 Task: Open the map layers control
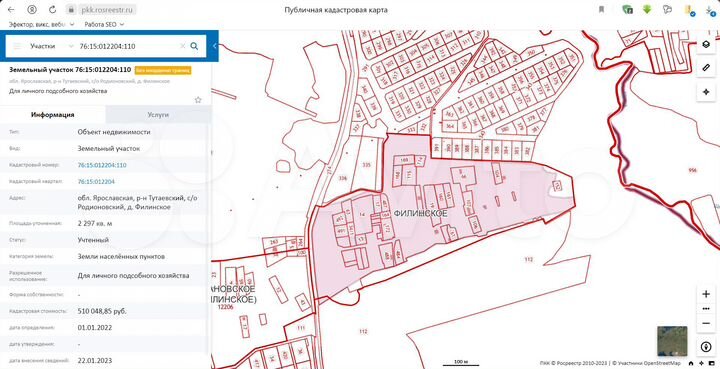pos(706,45)
